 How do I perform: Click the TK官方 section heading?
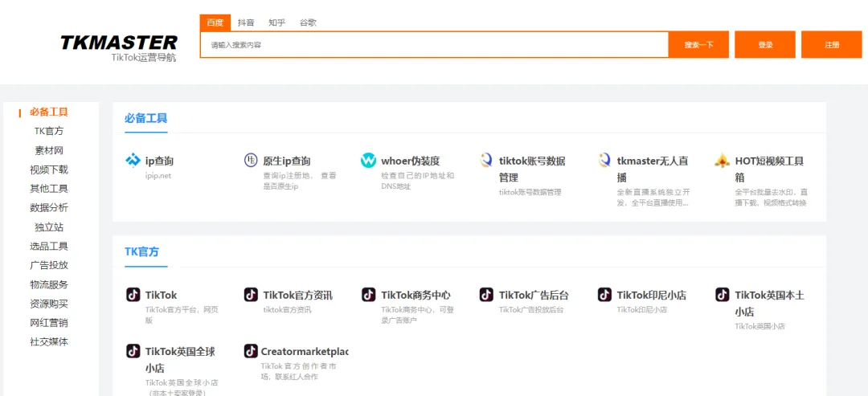pos(141,251)
